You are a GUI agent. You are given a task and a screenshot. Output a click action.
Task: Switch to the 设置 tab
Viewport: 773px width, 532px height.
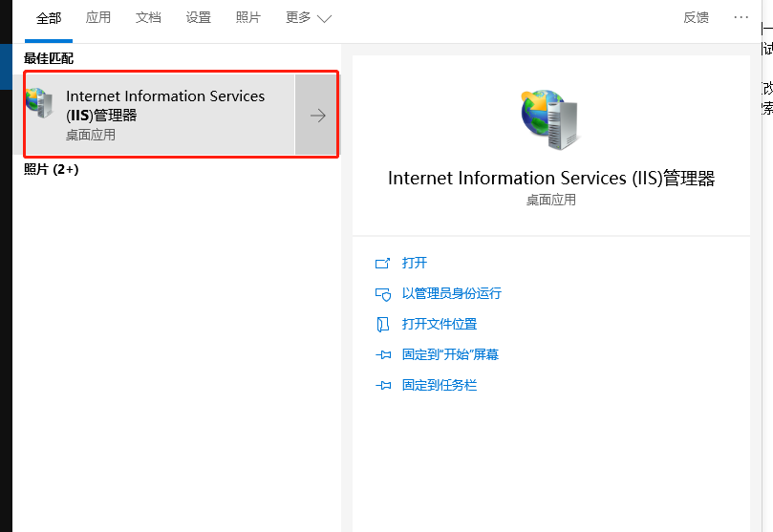199,18
